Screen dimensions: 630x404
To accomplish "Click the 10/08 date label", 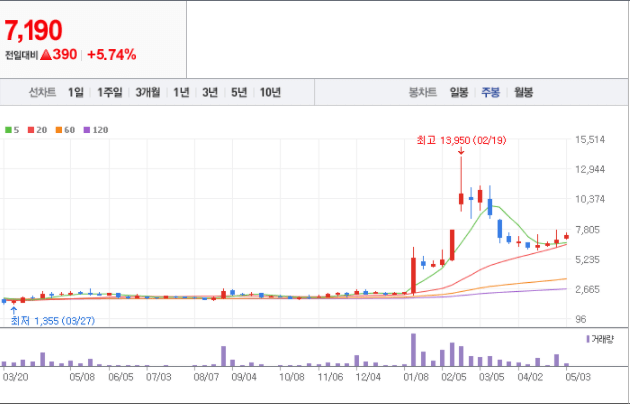I will pyautogui.click(x=292, y=377).
